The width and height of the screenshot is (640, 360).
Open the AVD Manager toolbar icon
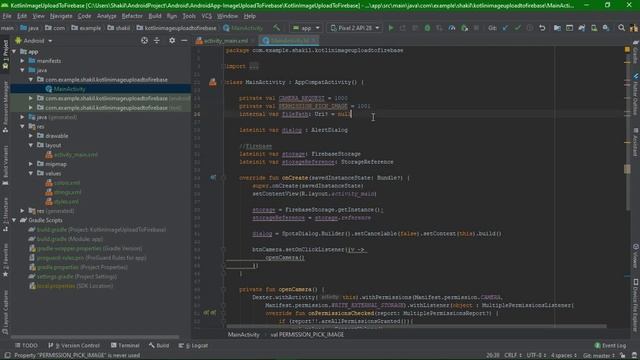coord(594,28)
